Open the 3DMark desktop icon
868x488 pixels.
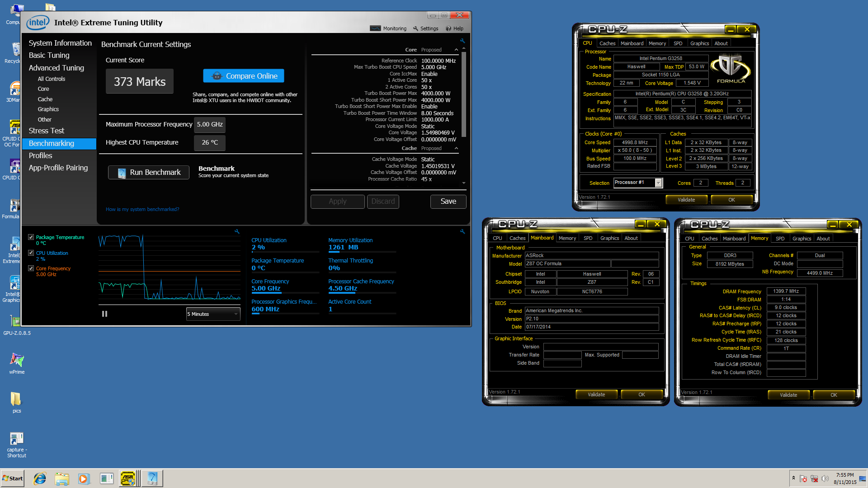14,92
